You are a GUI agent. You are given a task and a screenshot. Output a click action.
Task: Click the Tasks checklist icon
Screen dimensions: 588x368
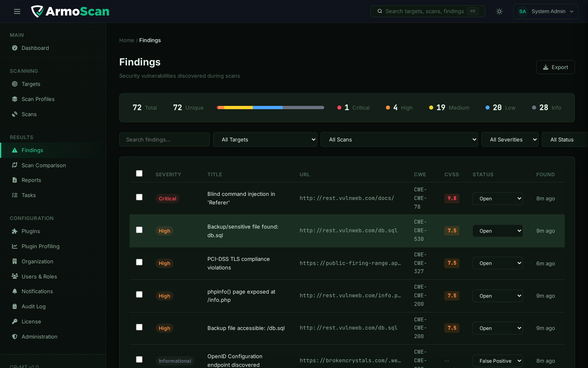tap(14, 195)
